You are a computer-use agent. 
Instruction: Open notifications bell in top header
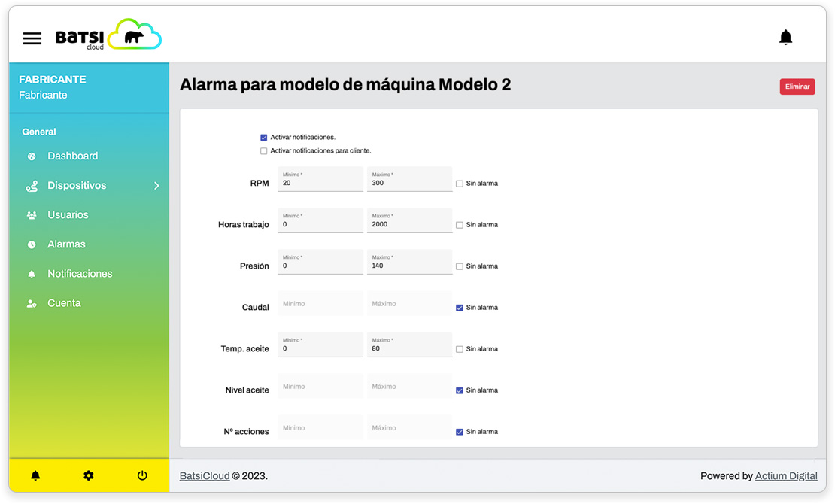[785, 38]
